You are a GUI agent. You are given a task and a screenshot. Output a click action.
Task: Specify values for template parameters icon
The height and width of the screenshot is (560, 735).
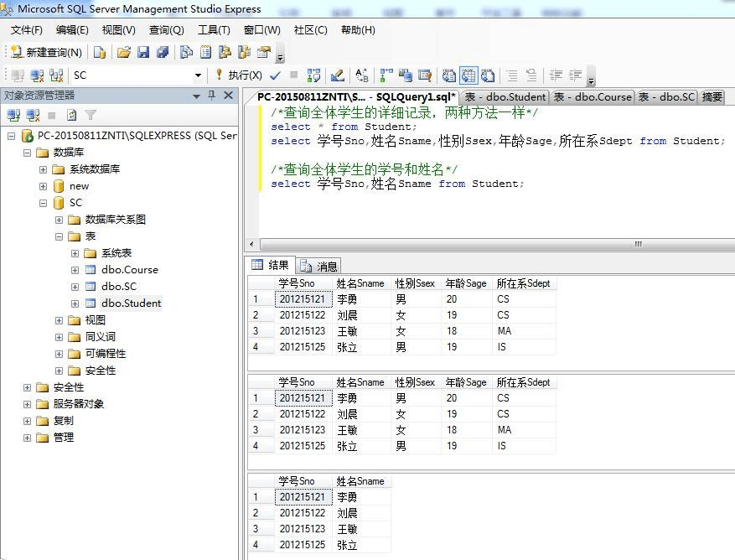click(362, 75)
